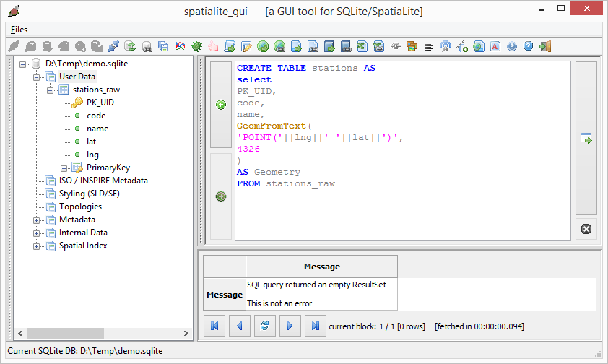Click the 'SQL query returned an empty ResultSet' cell
Image resolution: width=608 pixels, height=364 pixels.
pos(321,294)
